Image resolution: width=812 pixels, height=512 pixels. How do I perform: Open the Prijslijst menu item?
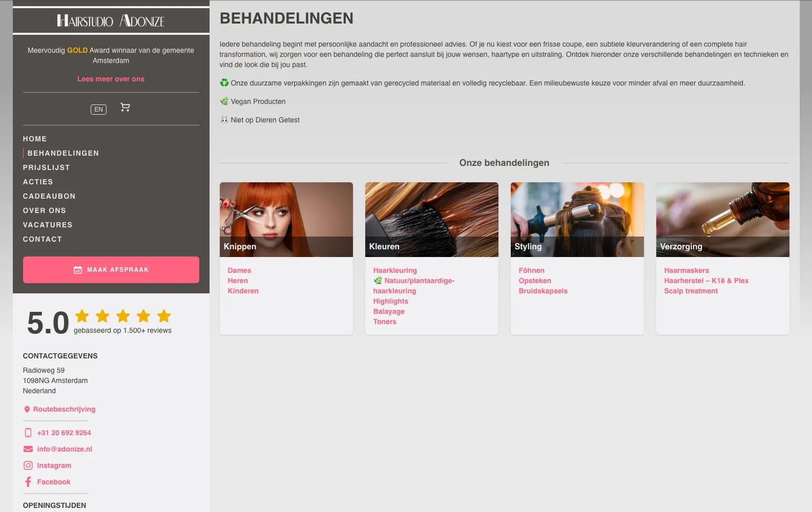46,167
